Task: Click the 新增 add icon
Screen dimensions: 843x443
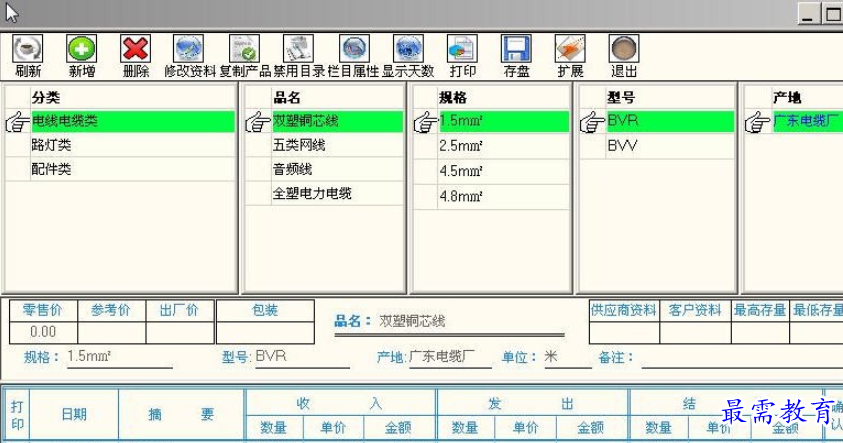Action: pos(82,49)
